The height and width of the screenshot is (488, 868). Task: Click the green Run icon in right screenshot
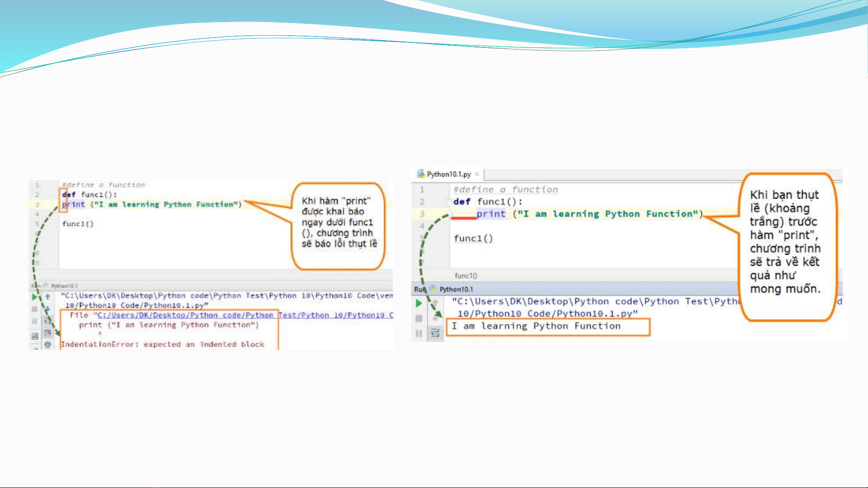tap(419, 303)
